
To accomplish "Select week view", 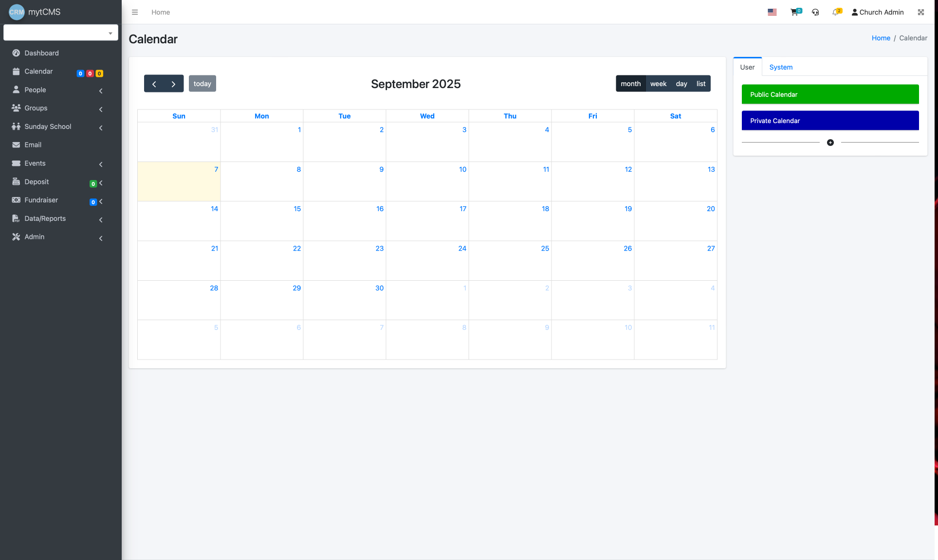I will (658, 84).
